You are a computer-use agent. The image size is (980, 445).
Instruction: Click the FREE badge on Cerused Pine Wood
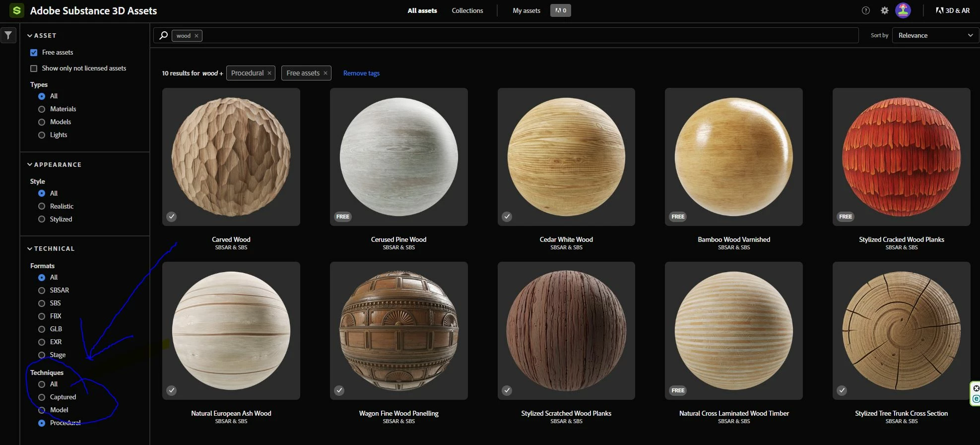point(343,217)
